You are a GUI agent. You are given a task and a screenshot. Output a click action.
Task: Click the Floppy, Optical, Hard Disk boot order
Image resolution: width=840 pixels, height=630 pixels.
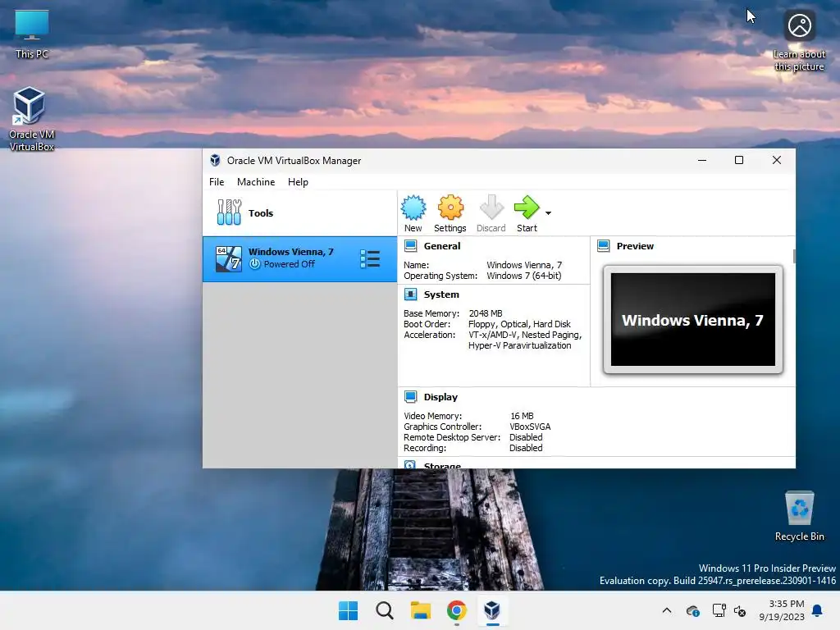(519, 324)
